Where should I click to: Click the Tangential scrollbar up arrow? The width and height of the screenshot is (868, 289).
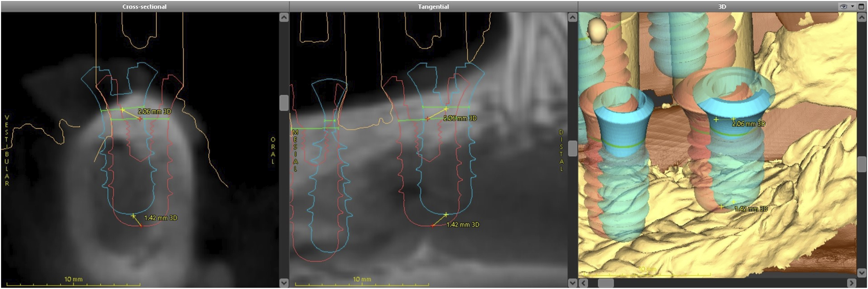coord(572,17)
